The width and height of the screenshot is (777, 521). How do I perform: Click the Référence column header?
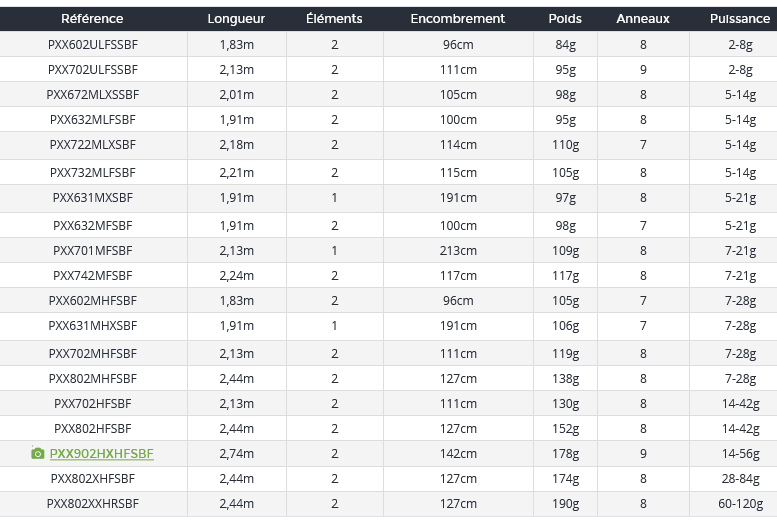pos(92,19)
